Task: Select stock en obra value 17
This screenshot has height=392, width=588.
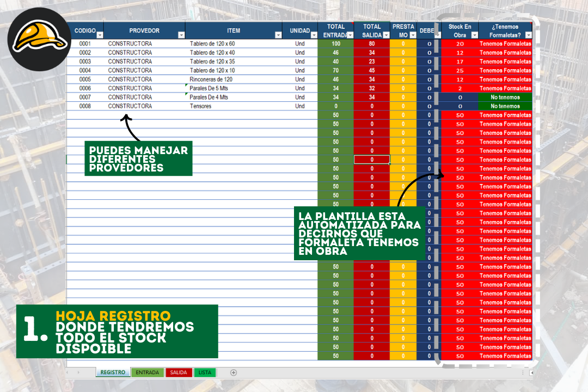Action: pyautogui.click(x=460, y=62)
